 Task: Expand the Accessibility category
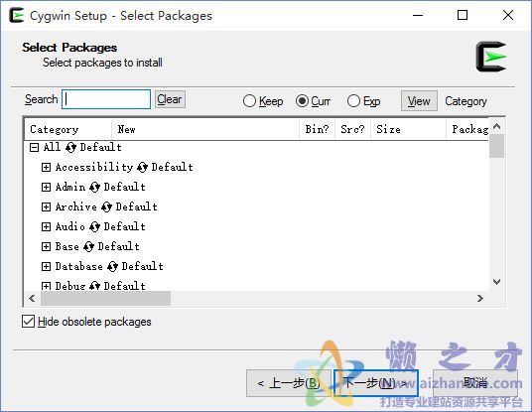[46, 167]
